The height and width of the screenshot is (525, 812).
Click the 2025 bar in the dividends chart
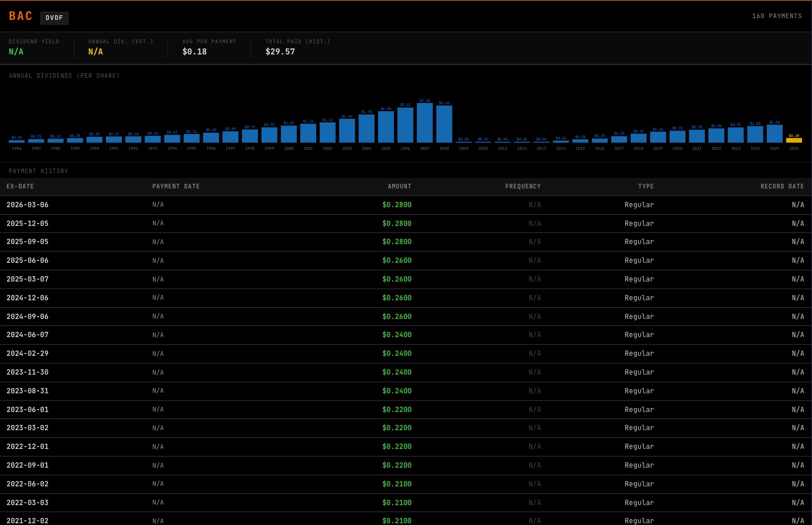coord(775,134)
